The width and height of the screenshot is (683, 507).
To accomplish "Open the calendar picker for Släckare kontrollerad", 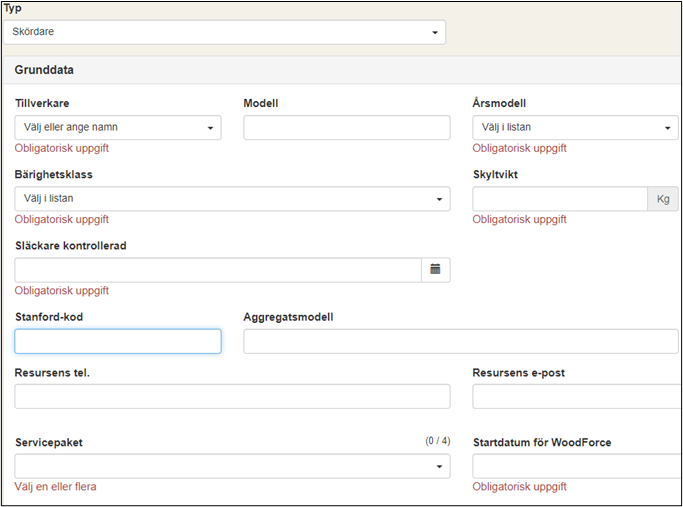I will coord(435,270).
